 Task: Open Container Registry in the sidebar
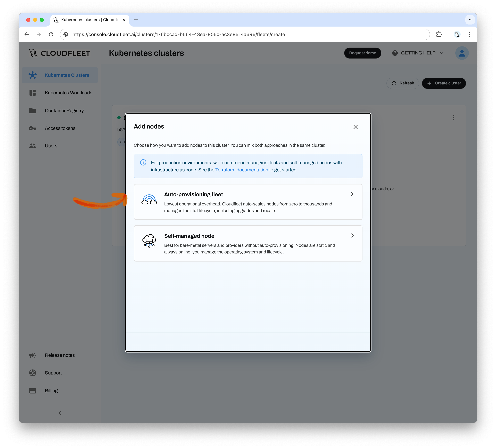pyautogui.click(x=60, y=110)
